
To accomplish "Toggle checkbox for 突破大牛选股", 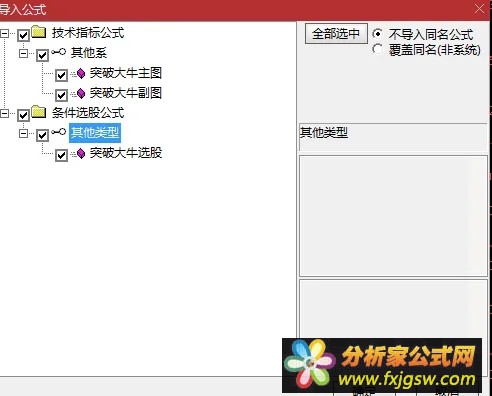I will pyautogui.click(x=61, y=155).
